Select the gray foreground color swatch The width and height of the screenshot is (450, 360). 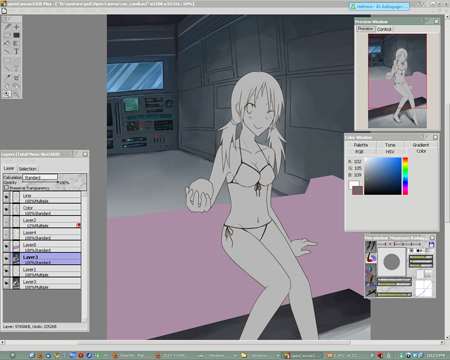click(x=357, y=190)
